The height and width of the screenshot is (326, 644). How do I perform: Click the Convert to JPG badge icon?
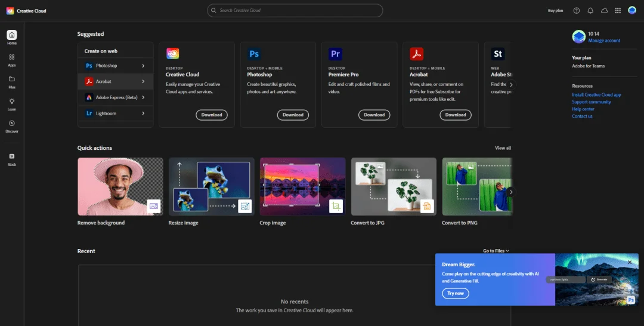pos(427,206)
